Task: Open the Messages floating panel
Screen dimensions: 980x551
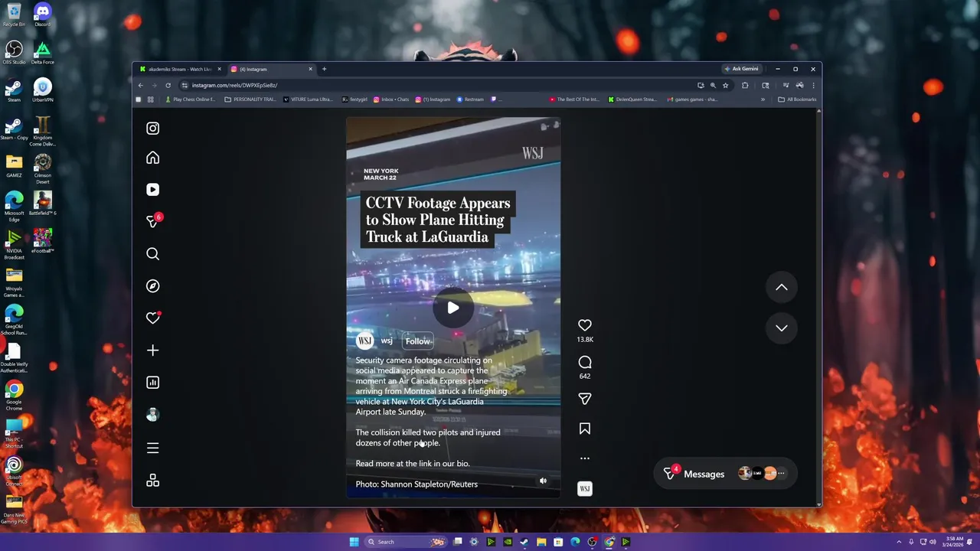Action: (x=725, y=474)
